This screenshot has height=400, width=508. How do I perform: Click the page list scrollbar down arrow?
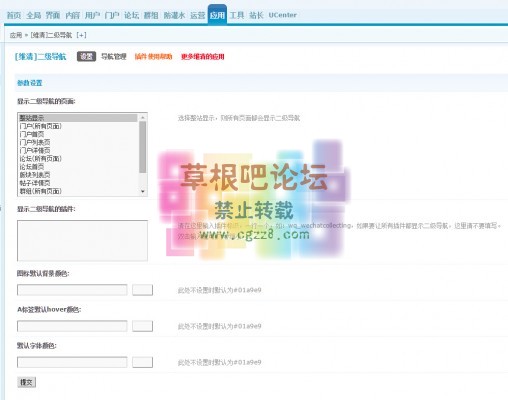click(143, 191)
